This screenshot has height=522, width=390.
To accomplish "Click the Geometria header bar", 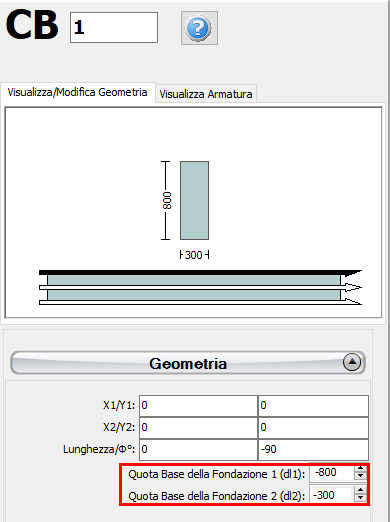I will pos(188,363).
